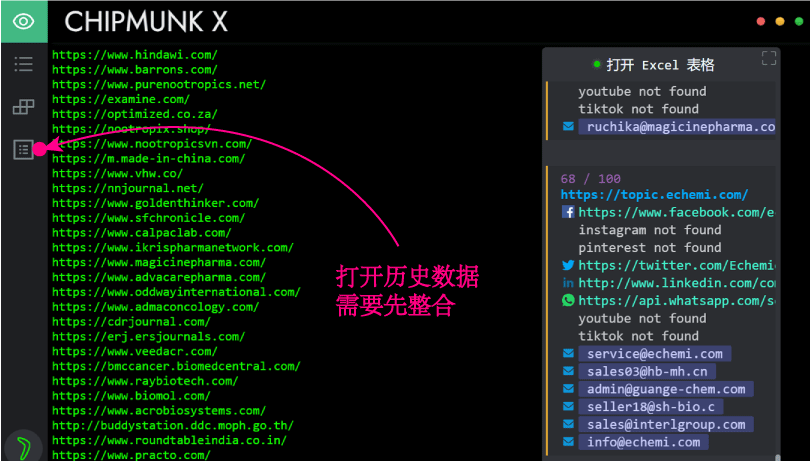The width and height of the screenshot is (810, 461).
Task: Open the twitter.com/Echemi link
Action: point(676,265)
